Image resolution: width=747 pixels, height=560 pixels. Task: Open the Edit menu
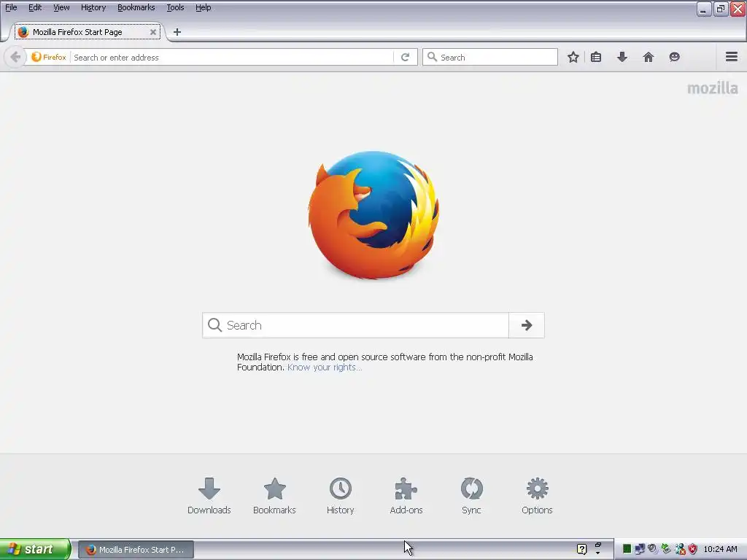pyautogui.click(x=35, y=7)
